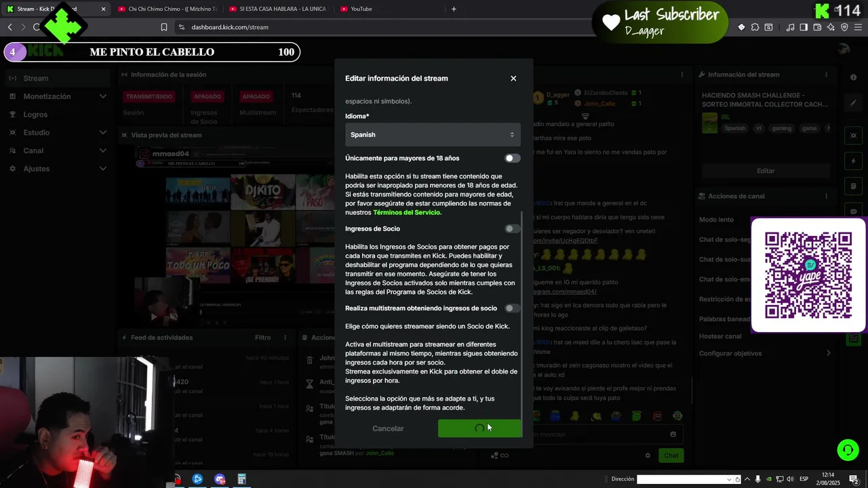Click the IRL category thumbnail
The width and height of the screenshot is (868, 488).
tap(709, 123)
